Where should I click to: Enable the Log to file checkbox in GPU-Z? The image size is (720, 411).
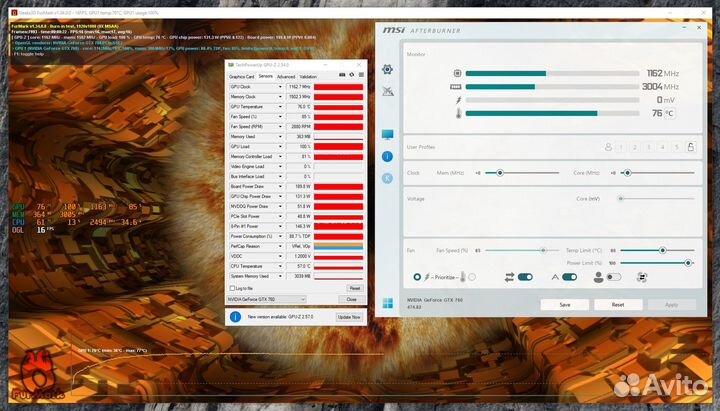(x=232, y=288)
